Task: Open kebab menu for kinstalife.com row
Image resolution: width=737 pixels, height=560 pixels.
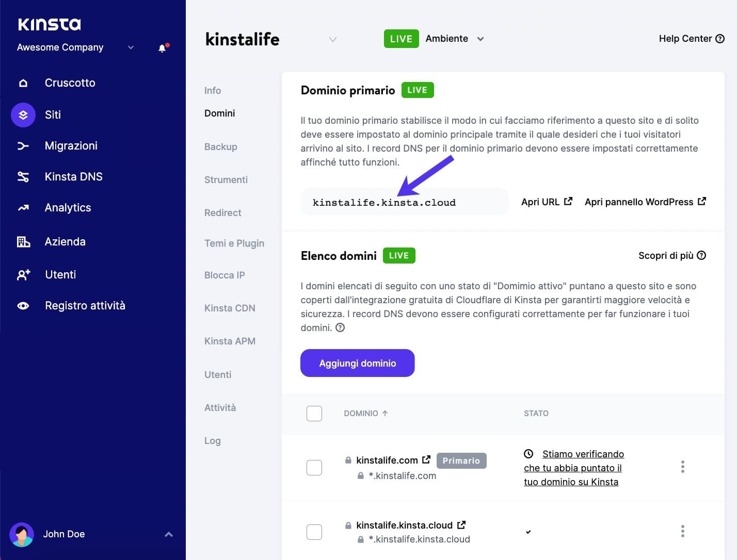Action: tap(682, 467)
